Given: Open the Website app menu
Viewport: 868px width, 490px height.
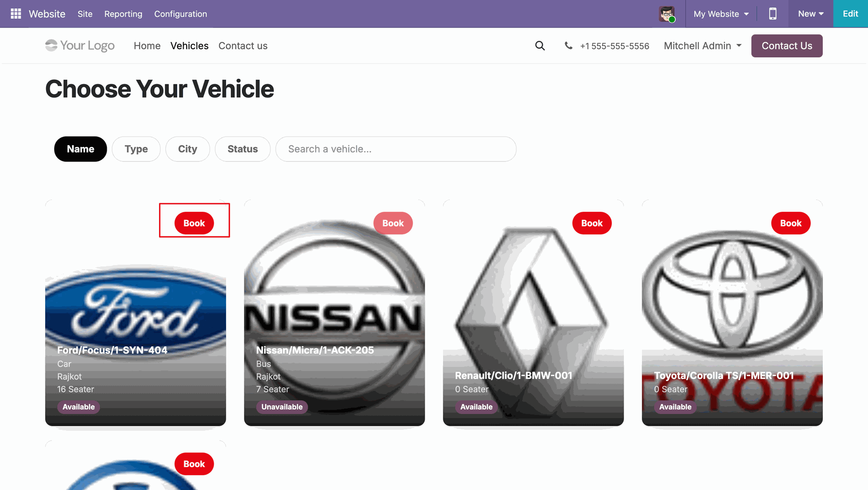Looking at the screenshot, I should coord(47,14).
